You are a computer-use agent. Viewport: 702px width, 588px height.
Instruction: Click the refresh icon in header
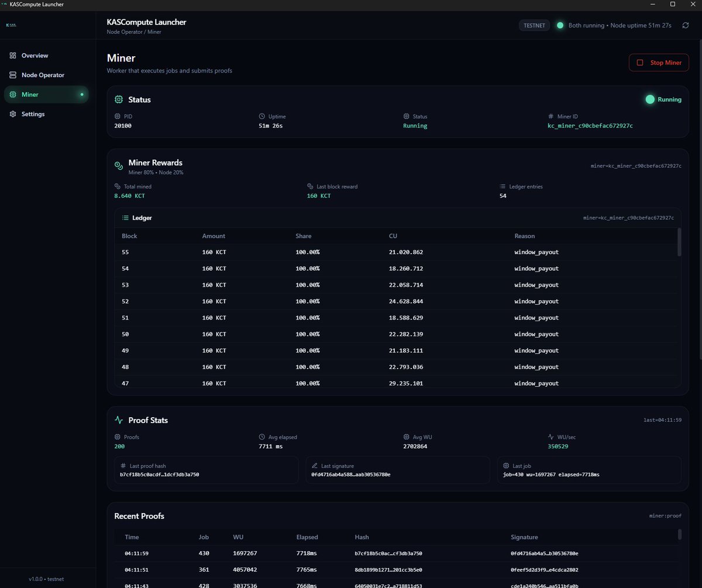tap(685, 26)
